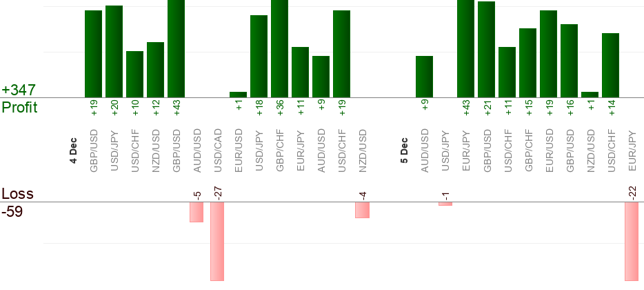Image resolution: width=644 pixels, height=290 pixels.
Task: Select the 4 Dec date marker
Action: click(73, 151)
